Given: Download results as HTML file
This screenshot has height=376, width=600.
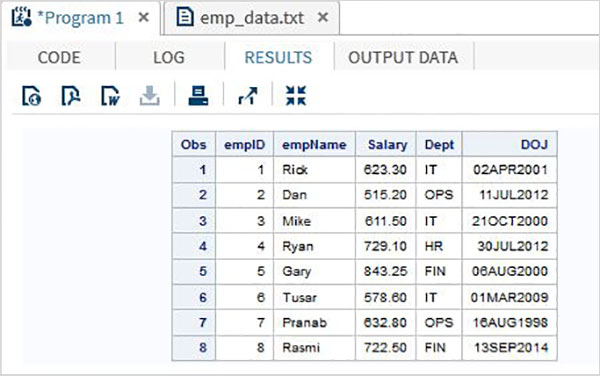Looking at the screenshot, I should pyautogui.click(x=32, y=96).
